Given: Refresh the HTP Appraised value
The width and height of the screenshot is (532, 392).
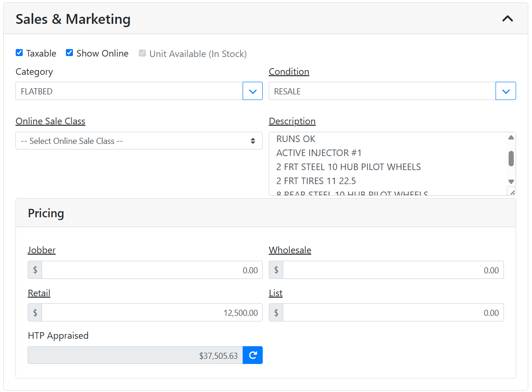Looking at the screenshot, I should pyautogui.click(x=252, y=355).
